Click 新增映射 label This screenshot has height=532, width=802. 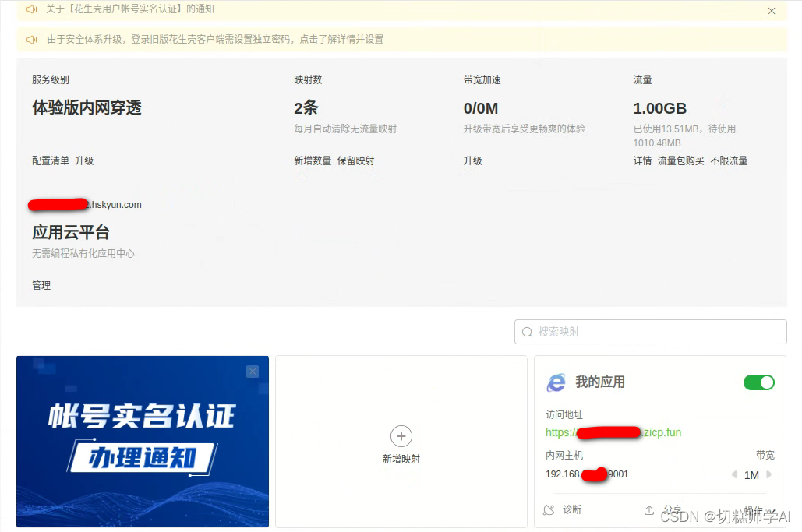pyautogui.click(x=401, y=459)
